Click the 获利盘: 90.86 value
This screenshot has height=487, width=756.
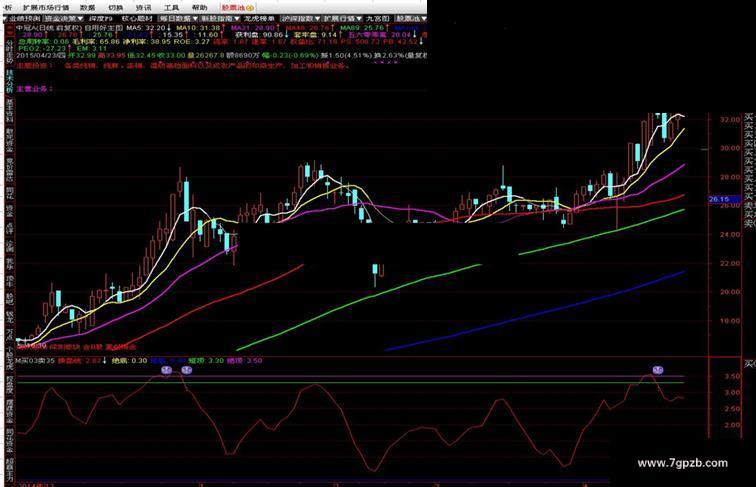tap(259, 35)
